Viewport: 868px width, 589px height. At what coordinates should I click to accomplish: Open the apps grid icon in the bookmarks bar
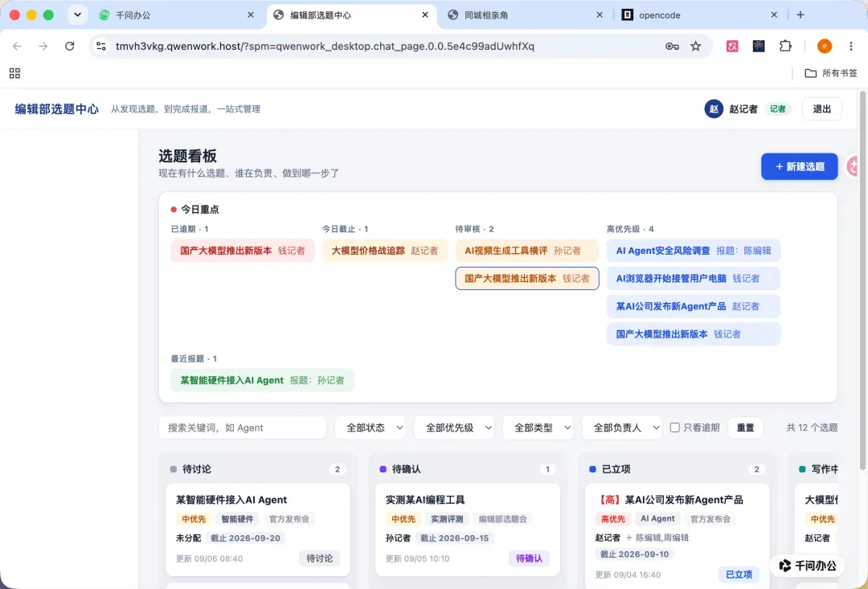coord(15,73)
